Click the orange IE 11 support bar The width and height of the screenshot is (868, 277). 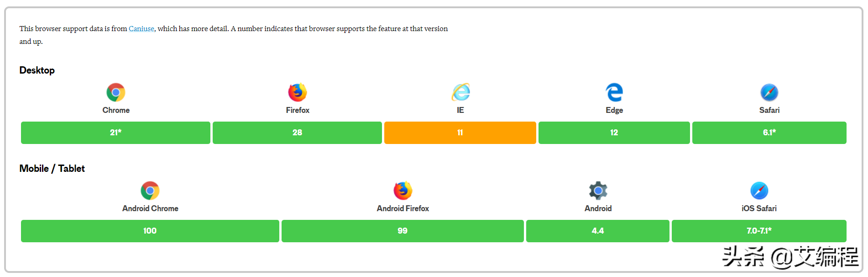tap(460, 133)
